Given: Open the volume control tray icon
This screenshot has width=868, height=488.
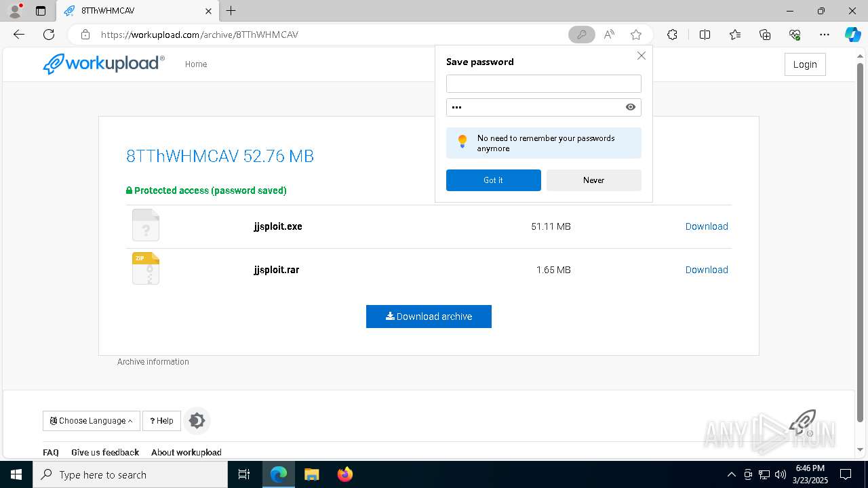Looking at the screenshot, I should click(781, 474).
